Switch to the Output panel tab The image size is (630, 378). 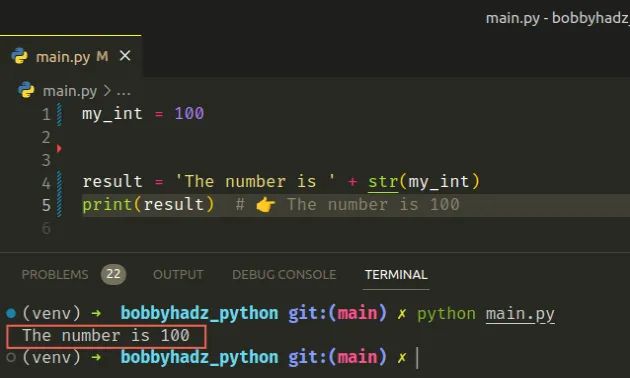(x=178, y=275)
